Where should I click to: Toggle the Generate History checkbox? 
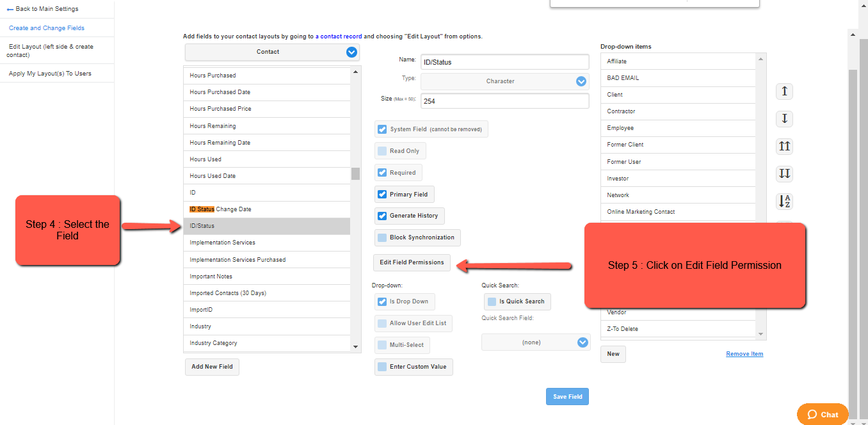coord(382,216)
